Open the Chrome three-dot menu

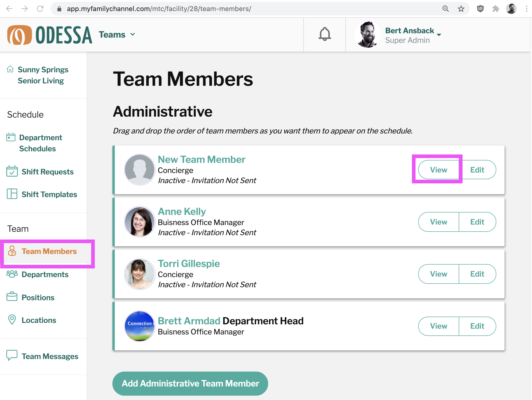(526, 9)
